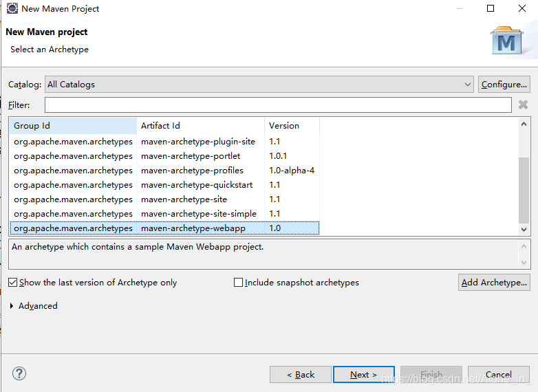This screenshot has height=392, width=538.
Task: Click the Eclipse icon in the title bar
Action: coord(12,8)
